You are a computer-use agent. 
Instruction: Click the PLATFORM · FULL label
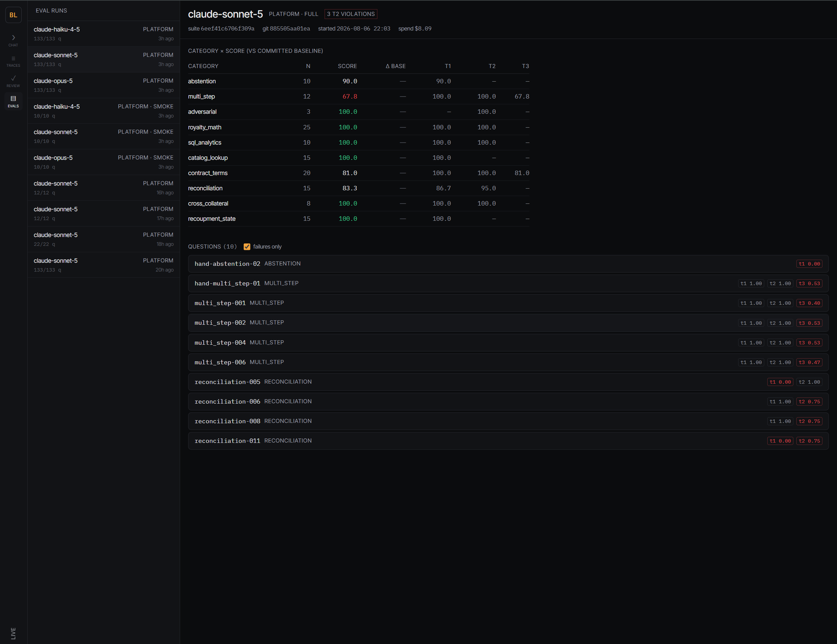[293, 14]
